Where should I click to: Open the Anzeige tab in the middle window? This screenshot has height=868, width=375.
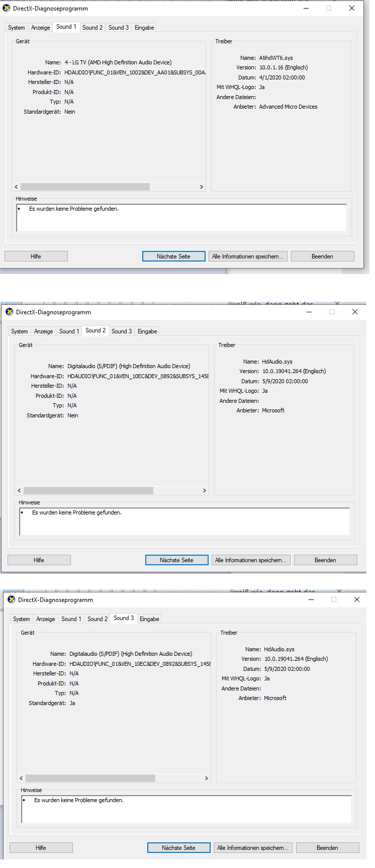(44, 331)
